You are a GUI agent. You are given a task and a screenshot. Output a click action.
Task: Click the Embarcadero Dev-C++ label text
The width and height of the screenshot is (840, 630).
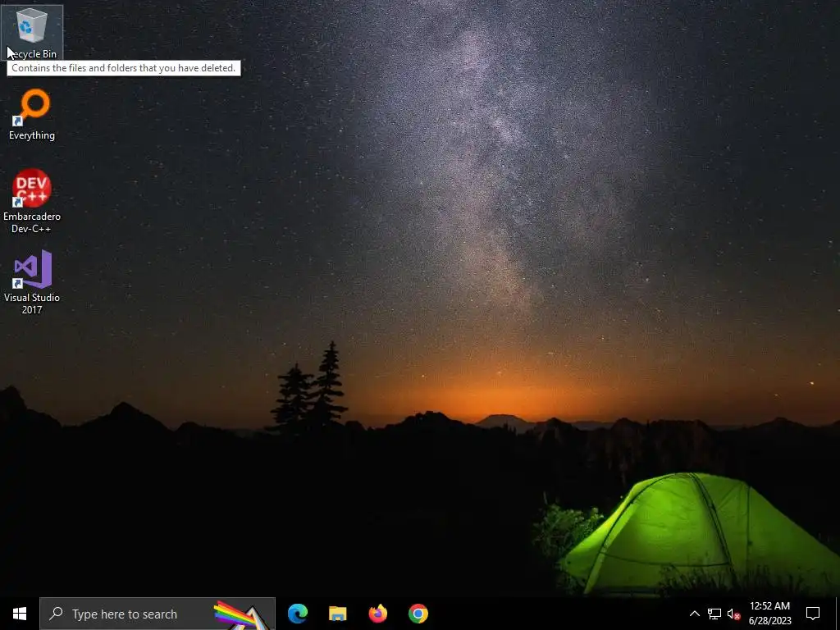32,222
